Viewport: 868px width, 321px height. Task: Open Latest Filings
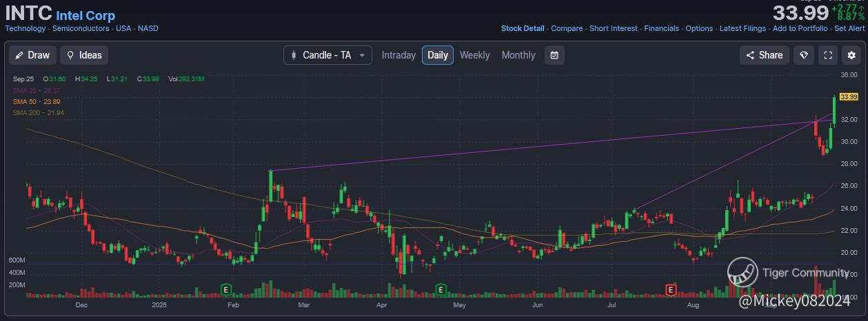click(x=743, y=28)
